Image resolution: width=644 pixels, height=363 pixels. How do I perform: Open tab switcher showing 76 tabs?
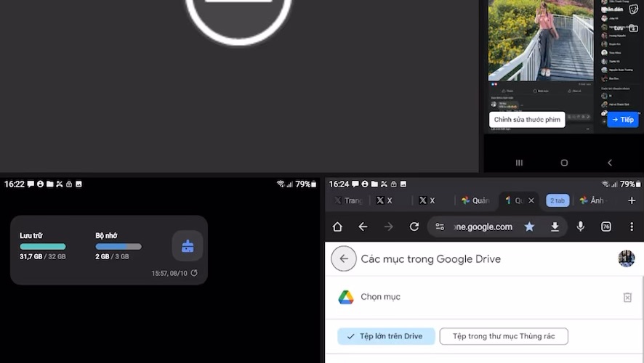coord(606,227)
